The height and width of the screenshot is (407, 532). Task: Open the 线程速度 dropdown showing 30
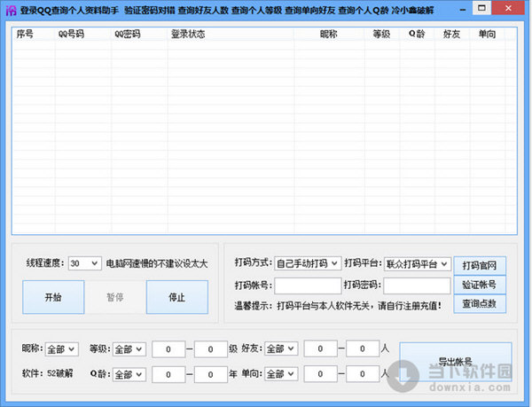pos(84,263)
